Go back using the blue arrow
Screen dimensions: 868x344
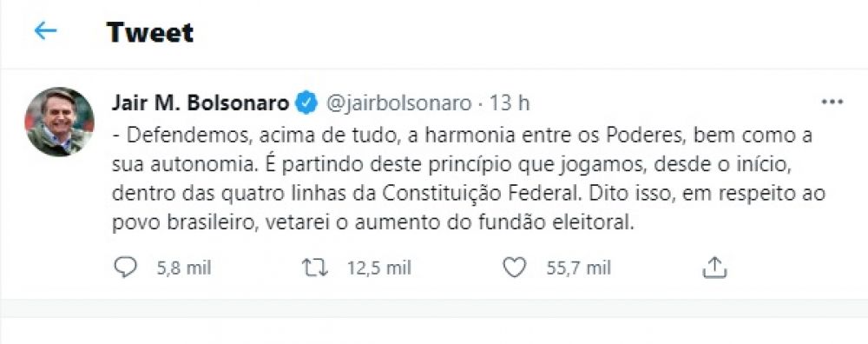point(45,31)
